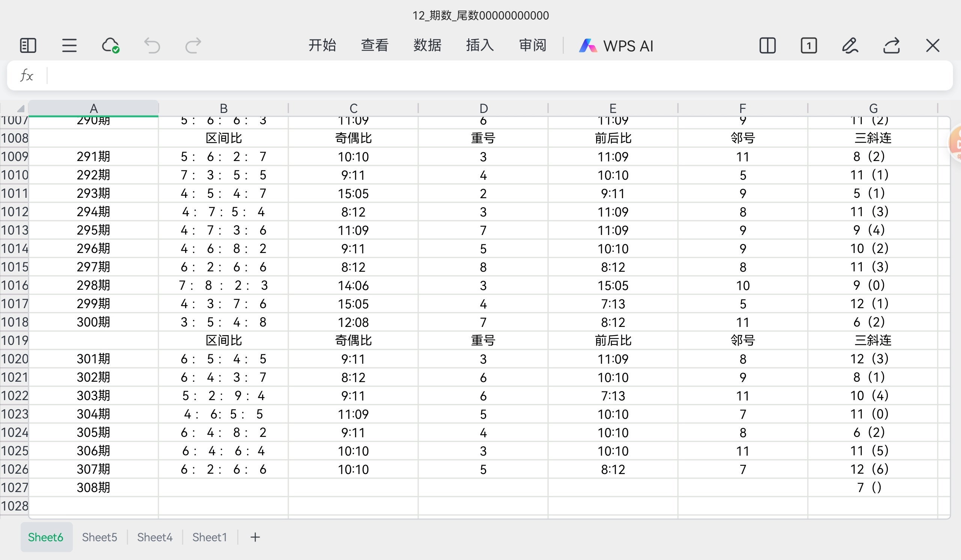
Task: Select column B header
Action: click(223, 108)
